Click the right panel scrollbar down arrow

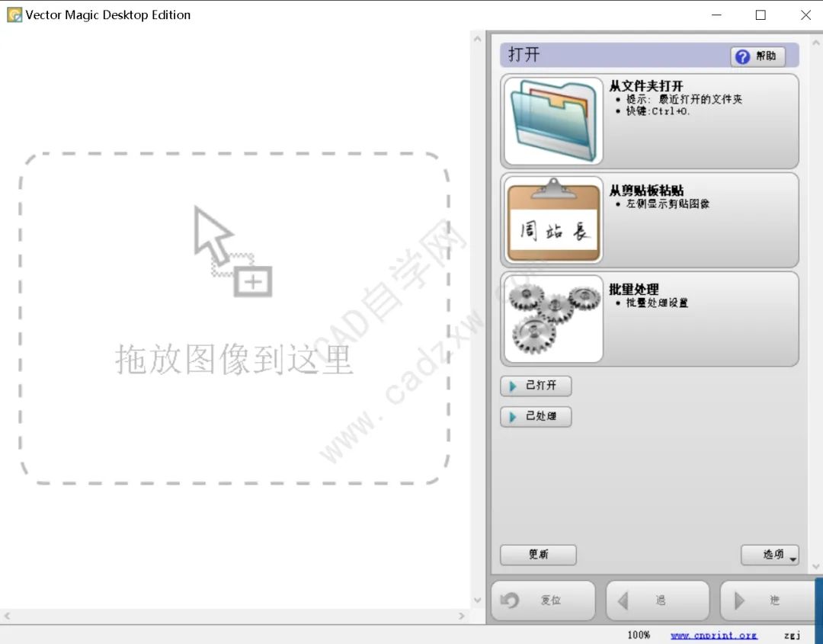(x=815, y=566)
